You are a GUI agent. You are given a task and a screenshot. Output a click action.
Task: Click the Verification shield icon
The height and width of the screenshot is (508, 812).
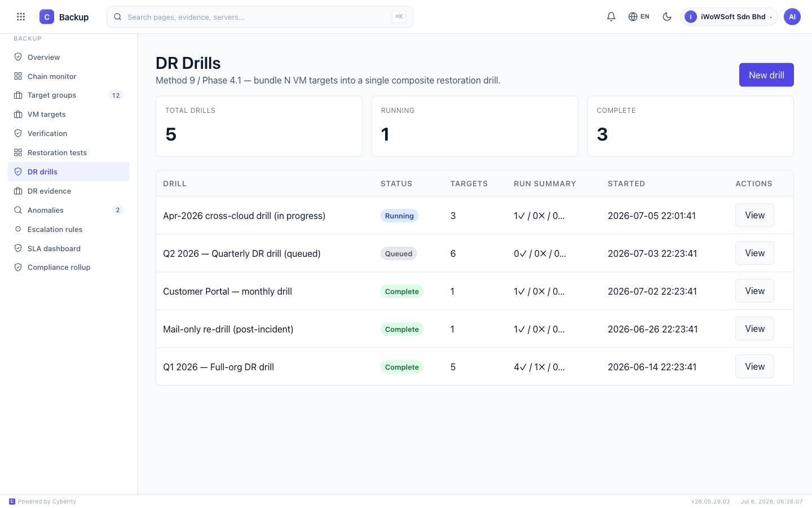(x=18, y=134)
